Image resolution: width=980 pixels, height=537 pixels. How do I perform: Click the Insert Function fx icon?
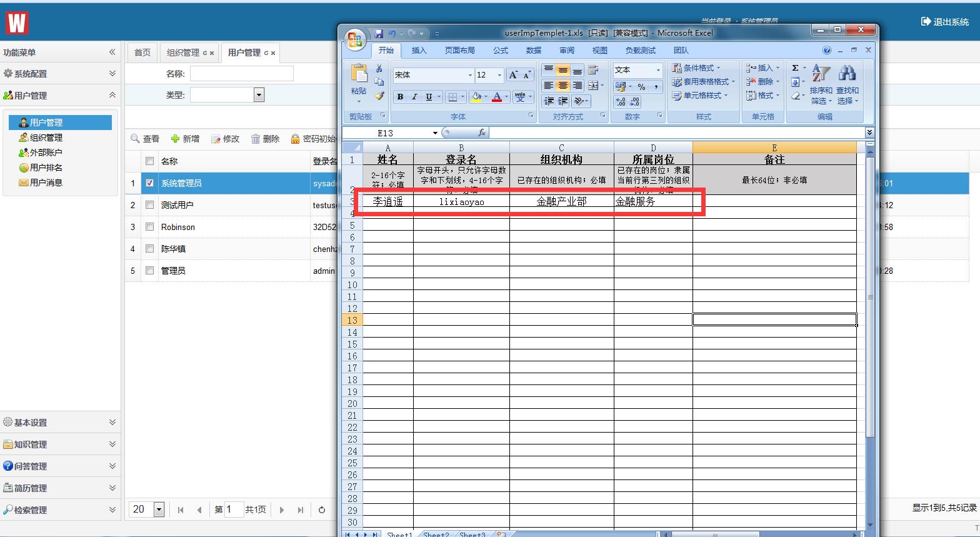click(x=482, y=133)
